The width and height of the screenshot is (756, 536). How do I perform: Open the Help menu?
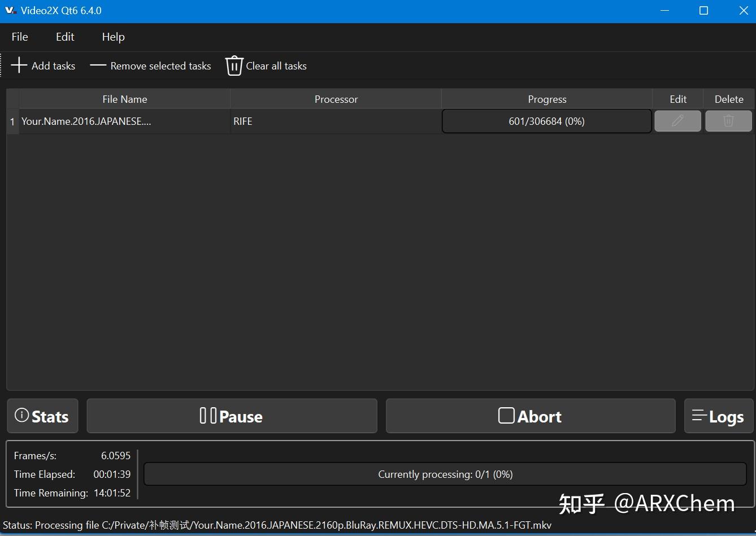pyautogui.click(x=112, y=36)
